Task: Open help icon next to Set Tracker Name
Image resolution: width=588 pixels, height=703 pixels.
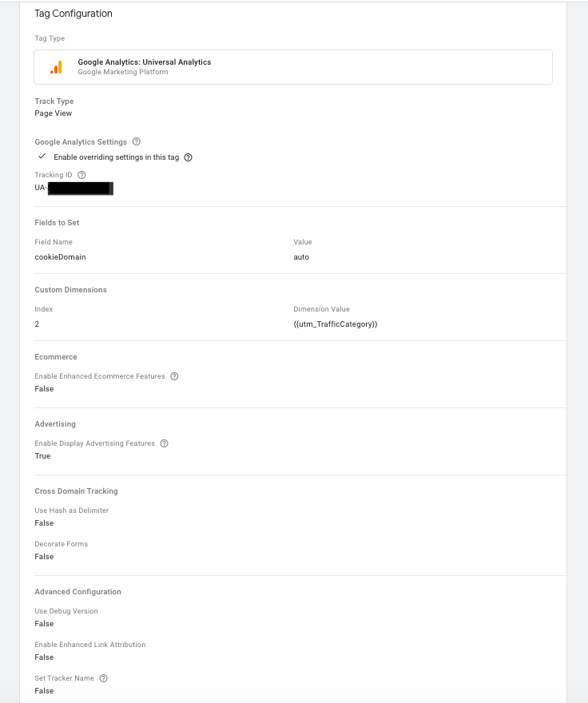Action: click(104, 678)
